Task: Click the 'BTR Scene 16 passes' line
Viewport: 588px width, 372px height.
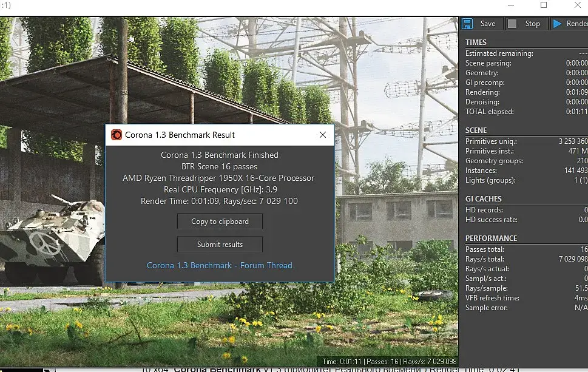Action: click(x=220, y=166)
